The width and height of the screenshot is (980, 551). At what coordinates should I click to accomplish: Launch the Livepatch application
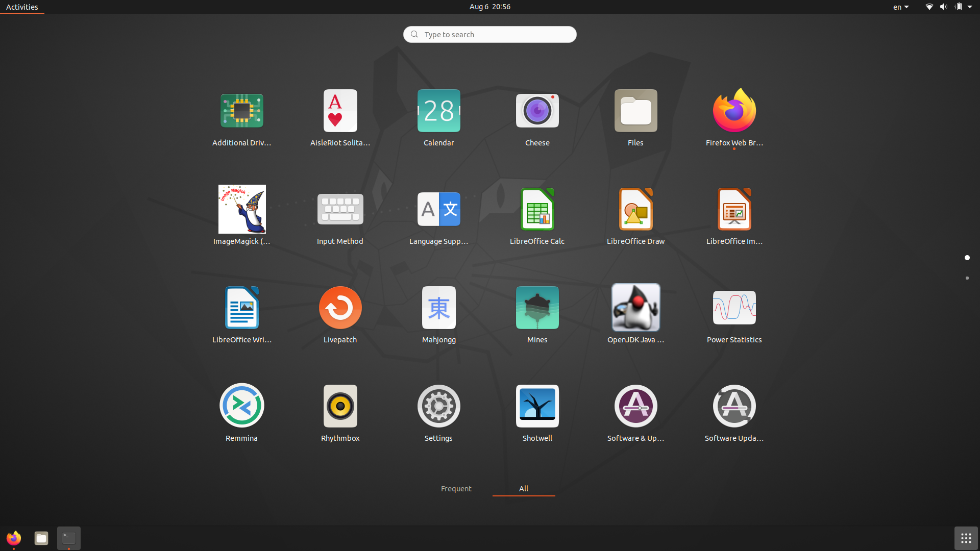tap(340, 308)
